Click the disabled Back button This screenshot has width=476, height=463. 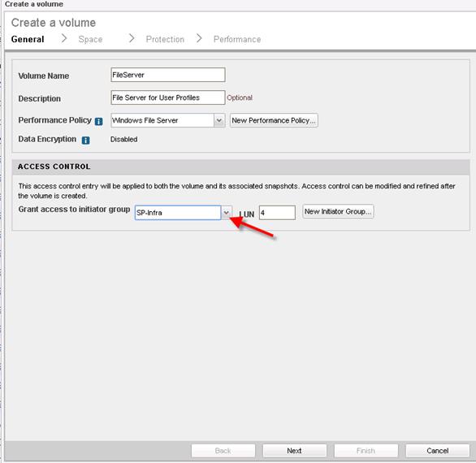223,451
